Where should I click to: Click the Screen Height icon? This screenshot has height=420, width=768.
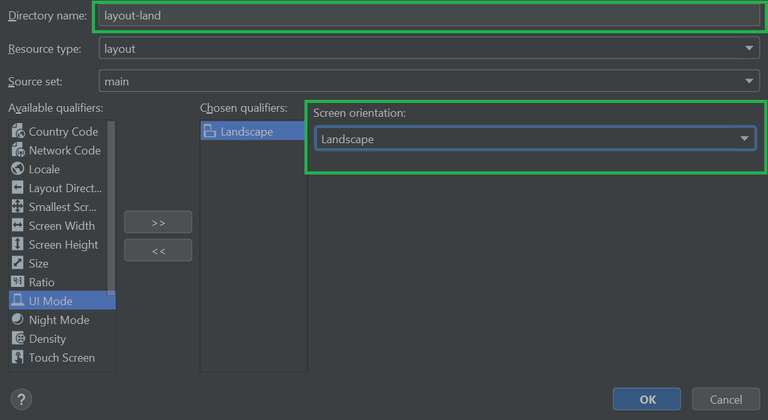click(x=18, y=244)
